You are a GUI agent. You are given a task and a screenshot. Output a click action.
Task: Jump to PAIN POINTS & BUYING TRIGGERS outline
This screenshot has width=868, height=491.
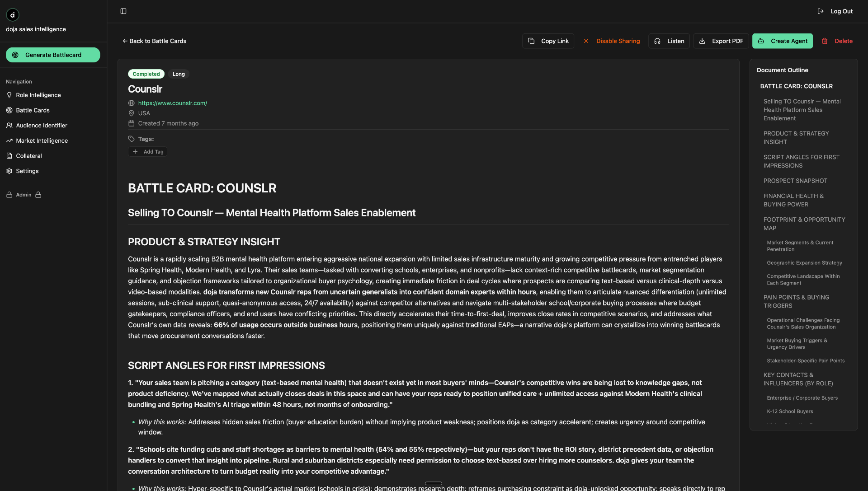[x=796, y=301]
